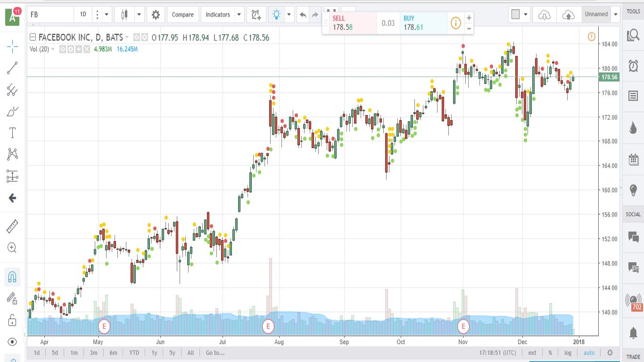
Task: Select the trend line drawing tool
Action: [13, 68]
